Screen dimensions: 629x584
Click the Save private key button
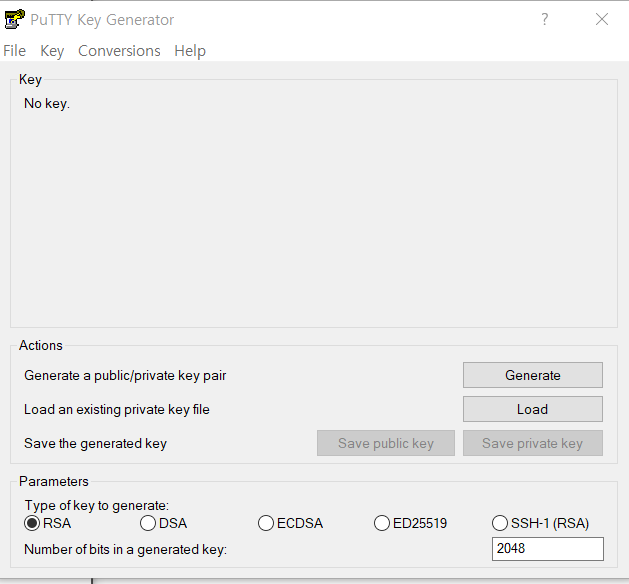(x=533, y=443)
